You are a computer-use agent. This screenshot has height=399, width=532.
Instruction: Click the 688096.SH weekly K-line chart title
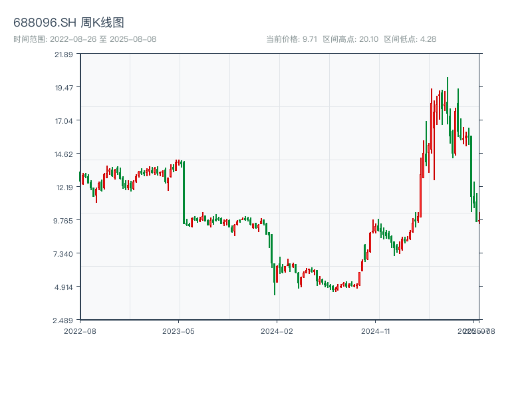pos(68,23)
